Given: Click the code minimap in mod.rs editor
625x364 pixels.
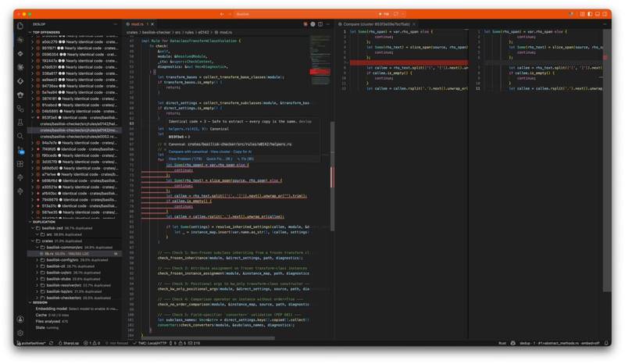Looking at the screenshot, I should (320, 60).
